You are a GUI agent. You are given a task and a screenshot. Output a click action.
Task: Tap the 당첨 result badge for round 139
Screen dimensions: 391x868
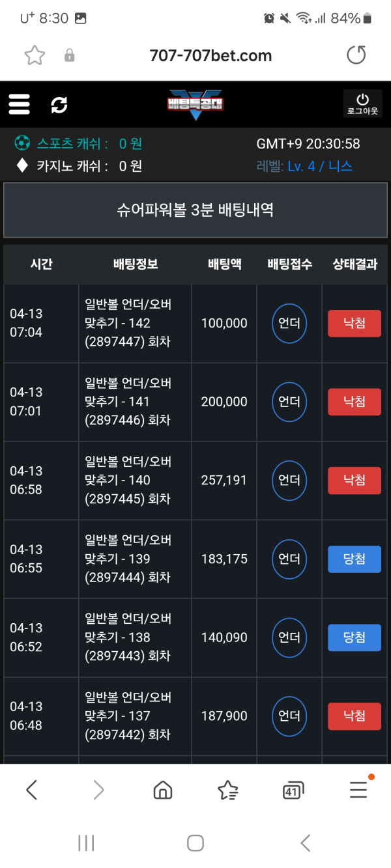pos(354,559)
